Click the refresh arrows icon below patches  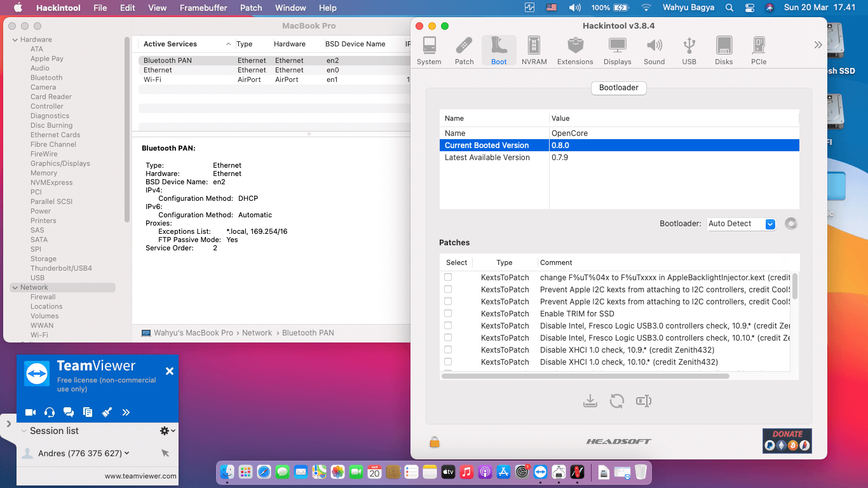616,401
